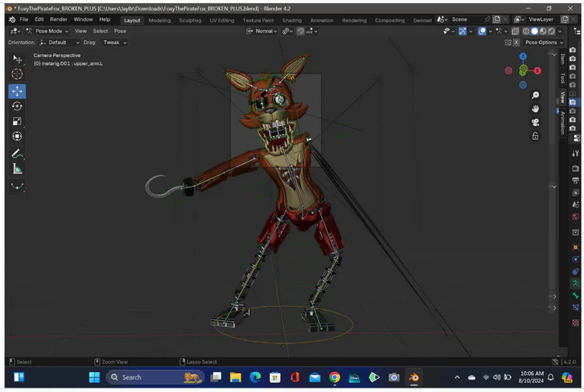Image resolution: width=584 pixels, height=392 pixels.
Task: Open the viewport Select menu
Action: (101, 31)
